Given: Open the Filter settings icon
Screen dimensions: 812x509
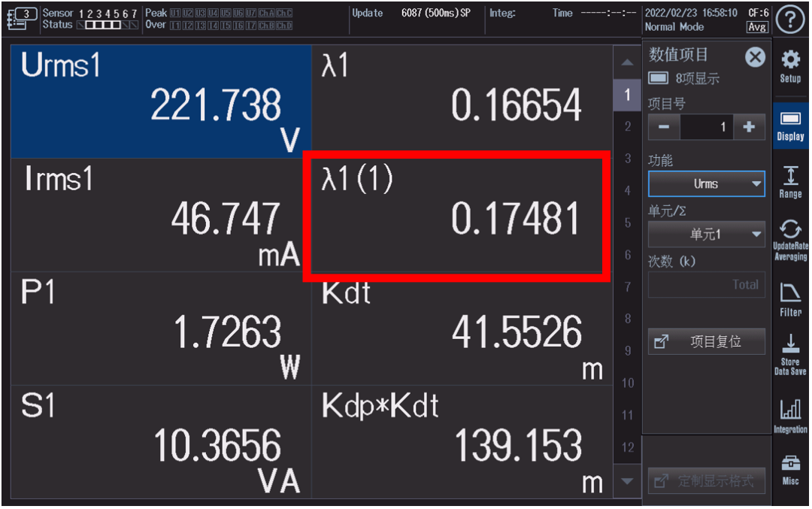Looking at the screenshot, I should point(789,300).
